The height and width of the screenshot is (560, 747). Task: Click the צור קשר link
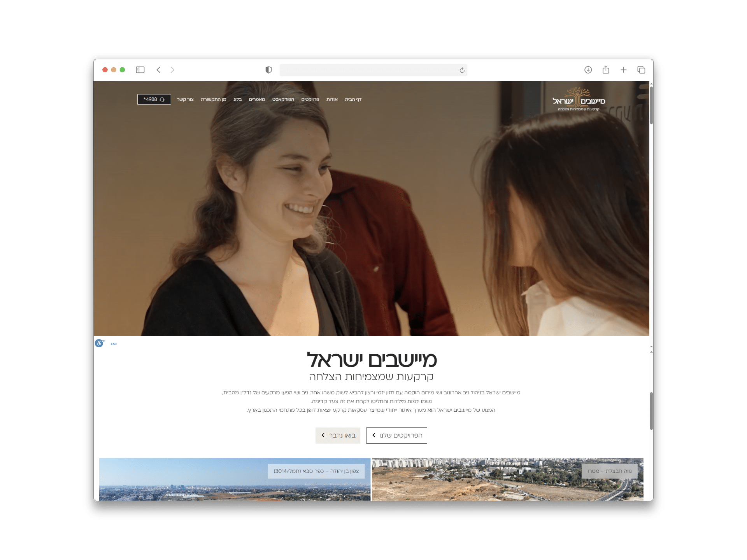(186, 100)
